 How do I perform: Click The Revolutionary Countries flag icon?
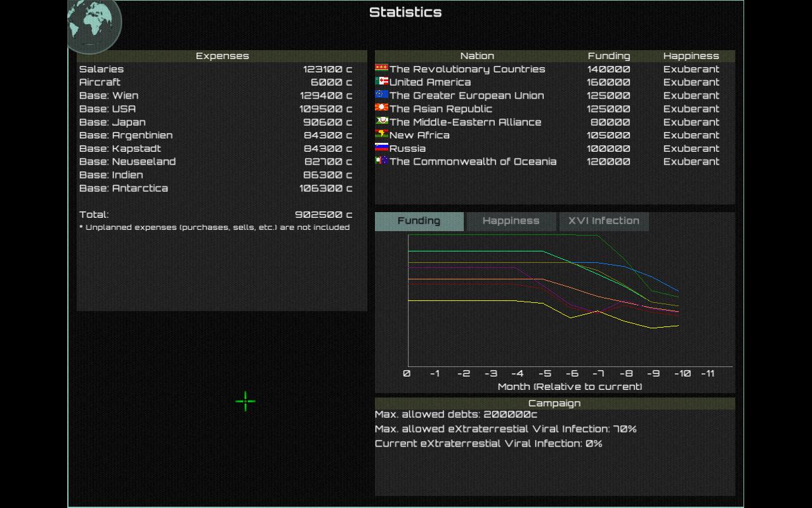coord(381,69)
